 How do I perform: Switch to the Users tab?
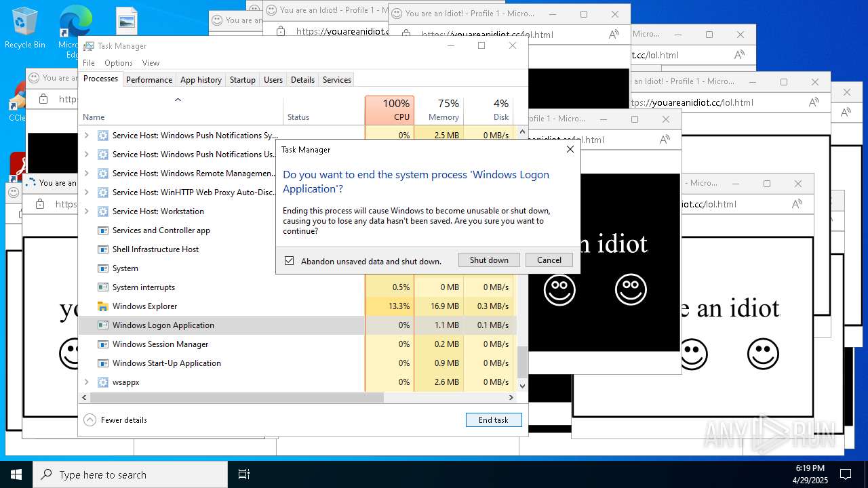click(x=273, y=79)
